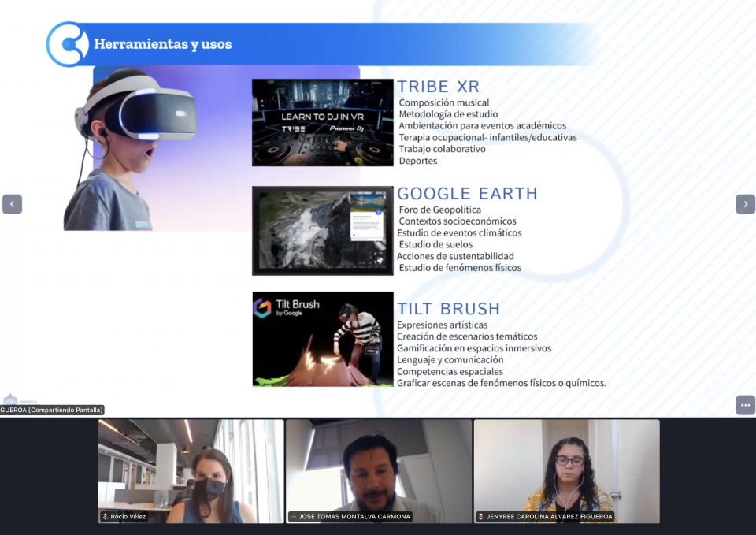
Task: Click the Google Earth mountain screenshot
Action: 323,231
